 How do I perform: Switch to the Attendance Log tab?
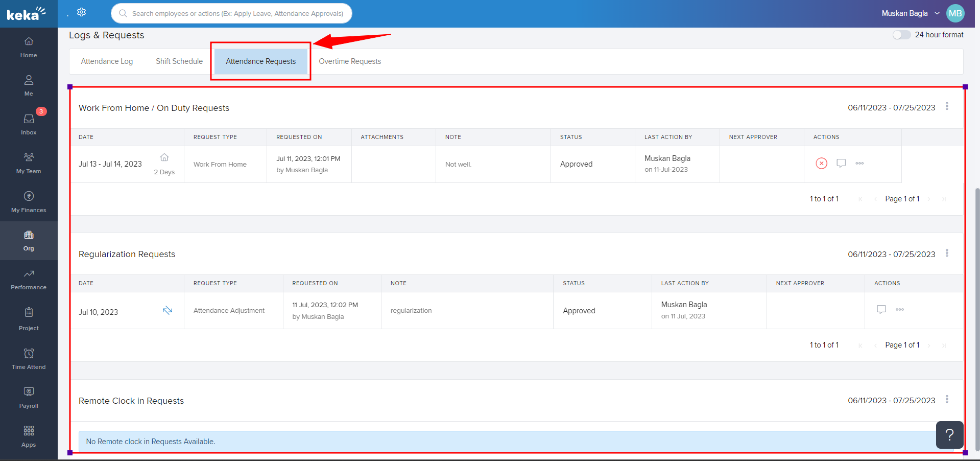click(x=106, y=61)
